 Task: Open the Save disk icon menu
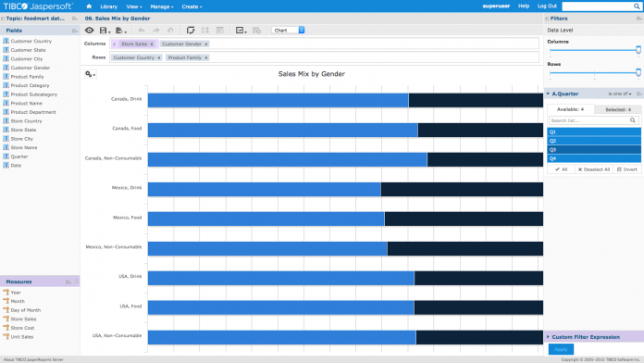click(105, 31)
